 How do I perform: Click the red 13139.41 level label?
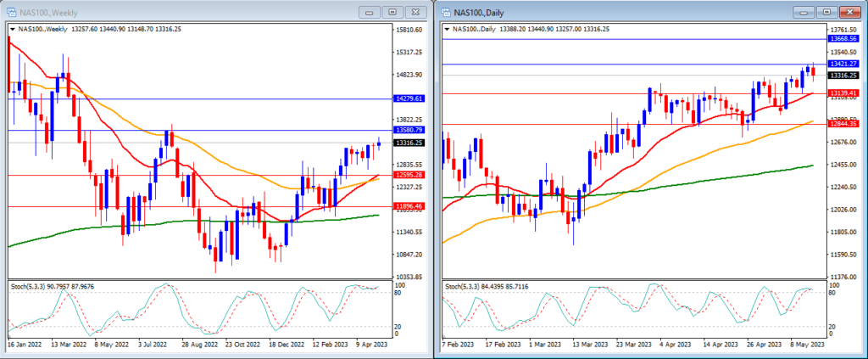tap(843, 93)
